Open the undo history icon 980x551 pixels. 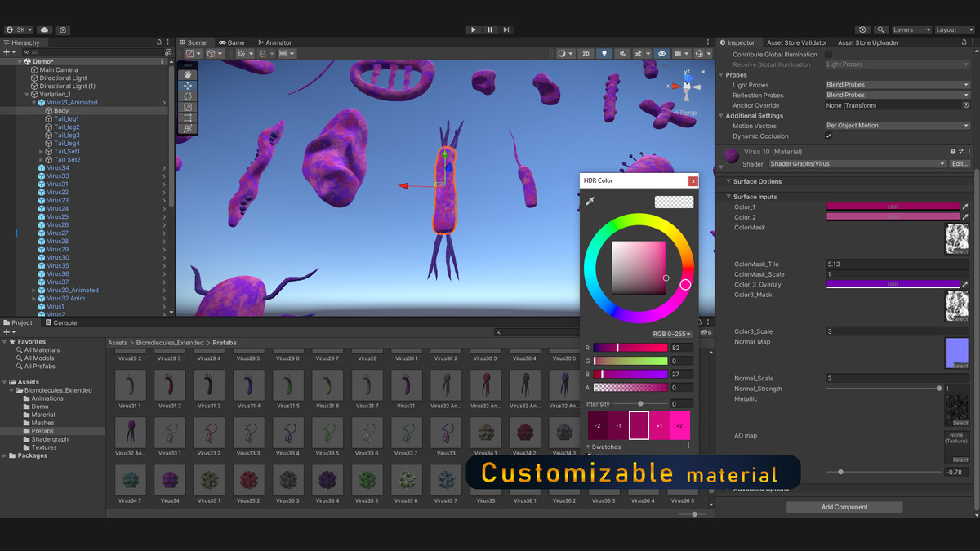862,30
